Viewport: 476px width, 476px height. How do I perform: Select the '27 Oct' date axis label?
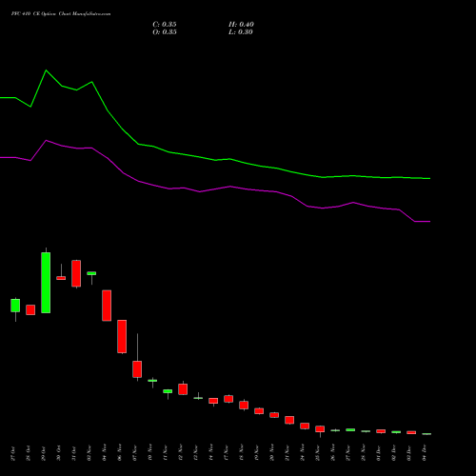pyautogui.click(x=13, y=453)
